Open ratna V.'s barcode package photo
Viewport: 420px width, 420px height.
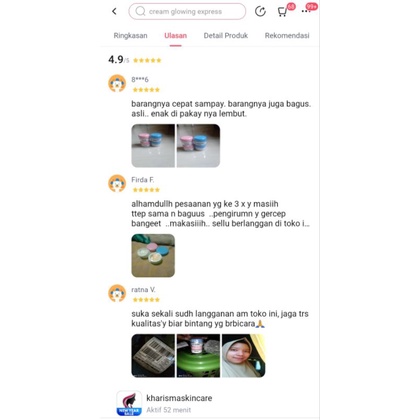click(x=153, y=356)
